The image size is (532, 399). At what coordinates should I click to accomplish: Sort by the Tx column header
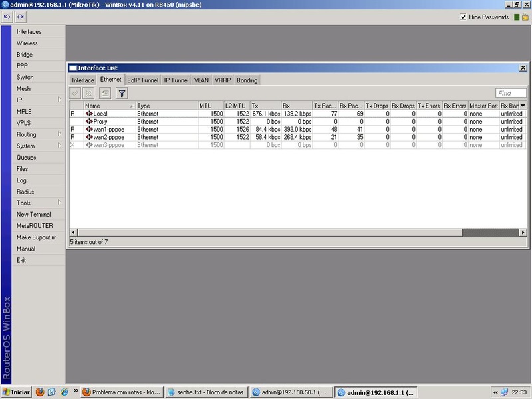pyautogui.click(x=265, y=106)
